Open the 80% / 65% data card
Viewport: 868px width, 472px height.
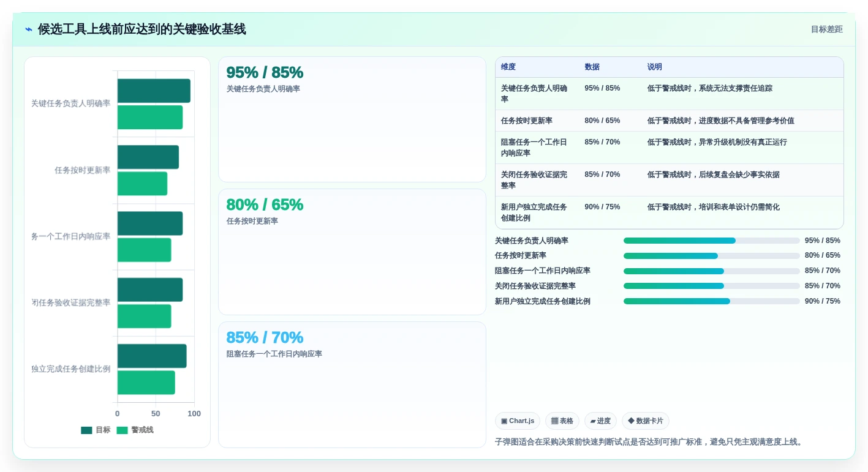point(352,252)
